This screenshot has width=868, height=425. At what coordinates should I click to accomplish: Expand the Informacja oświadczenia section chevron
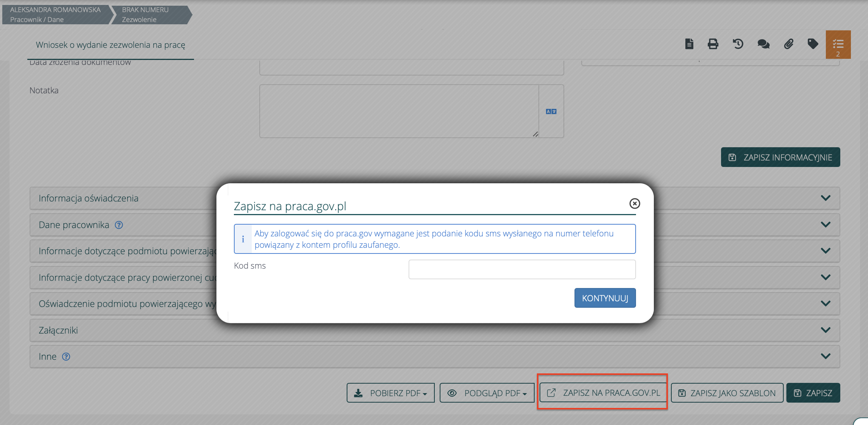825,198
